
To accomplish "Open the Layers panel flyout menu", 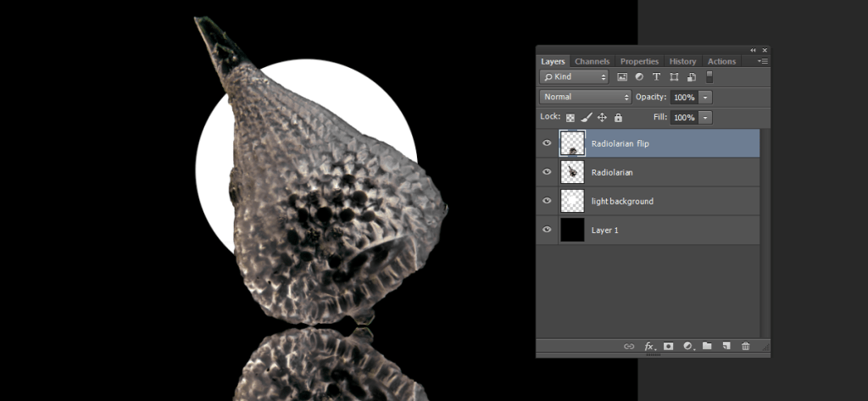I will (x=764, y=62).
